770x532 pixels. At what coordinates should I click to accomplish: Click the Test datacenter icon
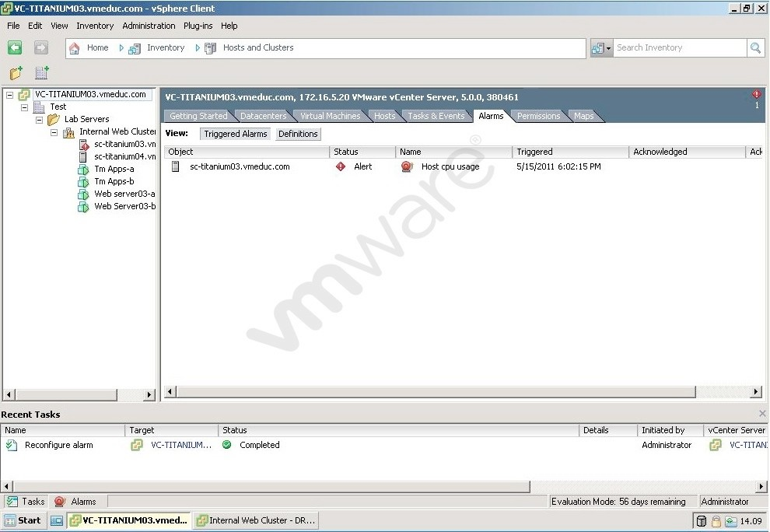39,107
